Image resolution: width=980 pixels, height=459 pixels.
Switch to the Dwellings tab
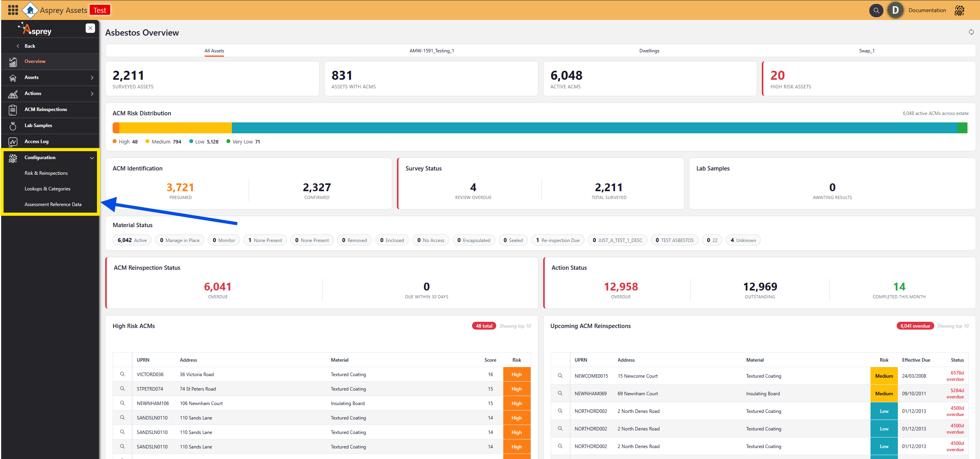649,51
